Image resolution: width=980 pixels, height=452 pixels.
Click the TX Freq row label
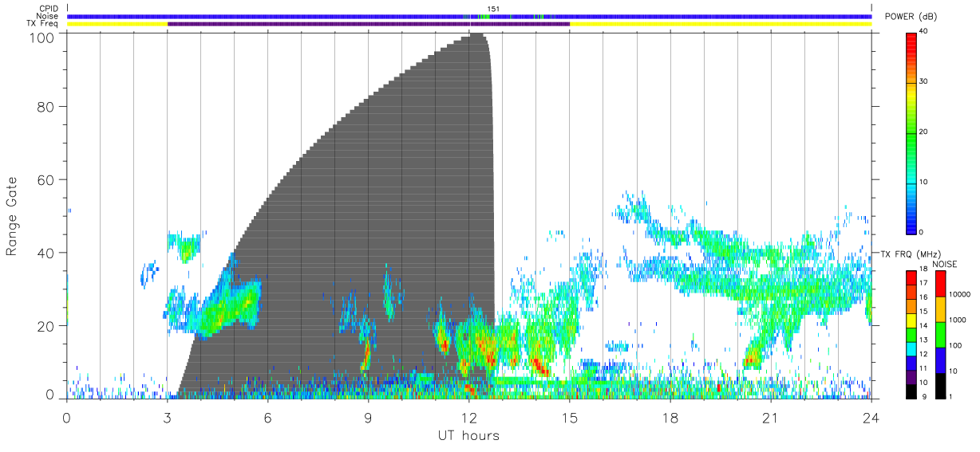(44, 23)
